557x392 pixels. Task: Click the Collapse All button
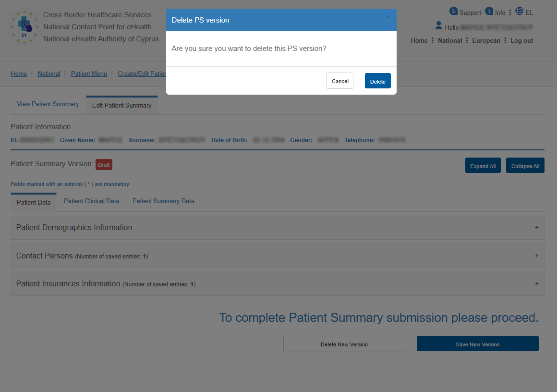click(x=525, y=166)
